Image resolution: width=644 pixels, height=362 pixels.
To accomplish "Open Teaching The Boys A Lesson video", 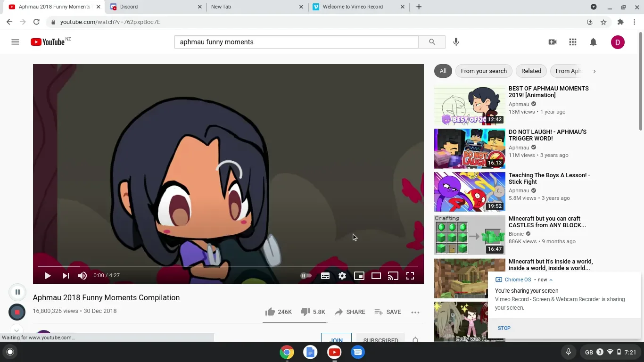I will [x=549, y=179].
